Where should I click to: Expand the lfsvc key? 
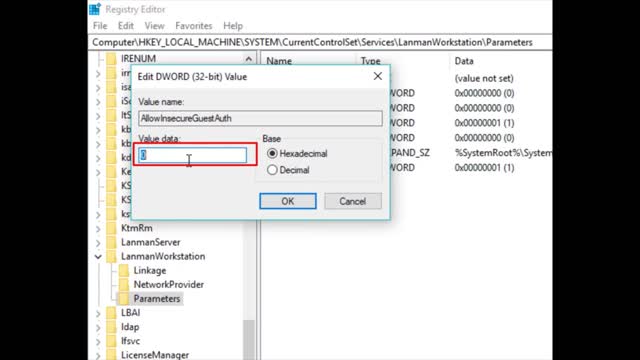(x=98, y=341)
